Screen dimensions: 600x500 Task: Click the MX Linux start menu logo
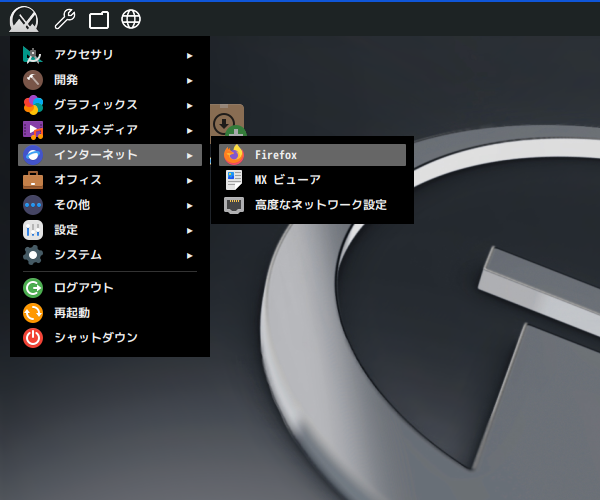tap(23, 19)
